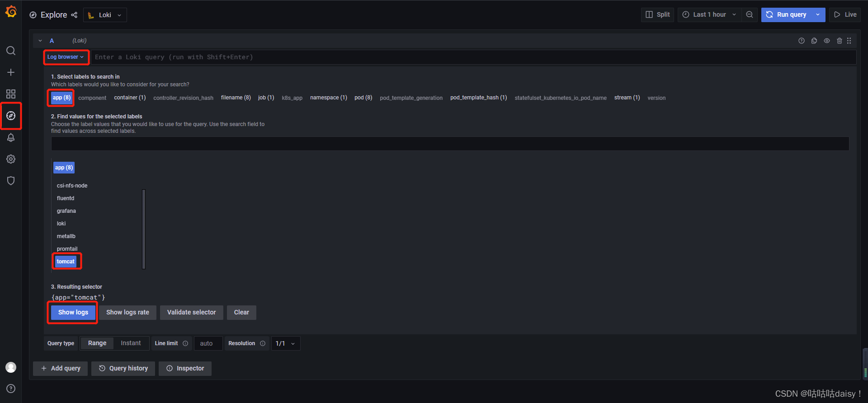
Task: Click the Split view button
Action: click(658, 14)
